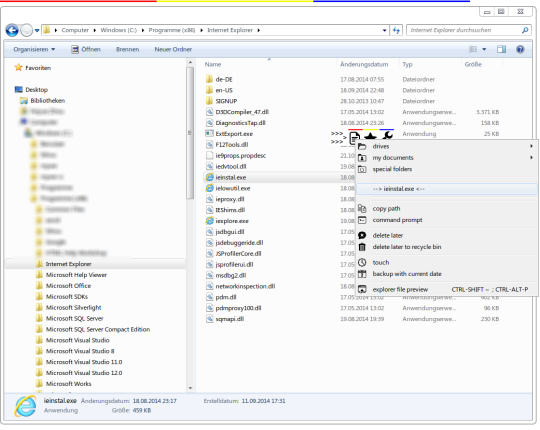Select delete later to recycle bin
540x430 pixels.
click(447, 247)
